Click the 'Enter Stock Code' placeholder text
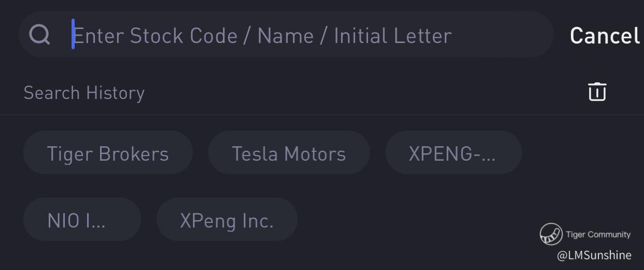The height and width of the screenshot is (270, 644). 262,35
